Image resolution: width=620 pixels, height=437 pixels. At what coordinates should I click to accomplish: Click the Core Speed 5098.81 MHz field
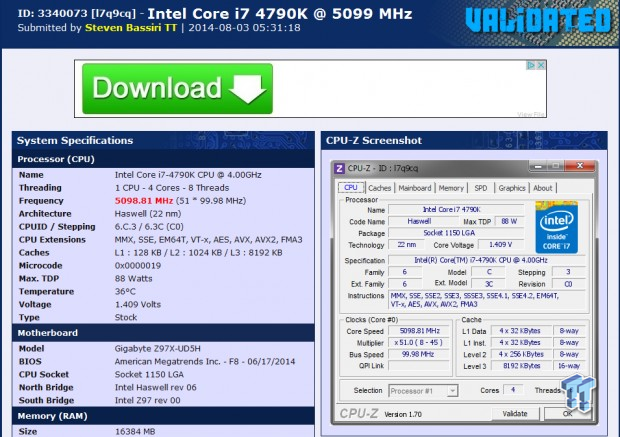419,331
